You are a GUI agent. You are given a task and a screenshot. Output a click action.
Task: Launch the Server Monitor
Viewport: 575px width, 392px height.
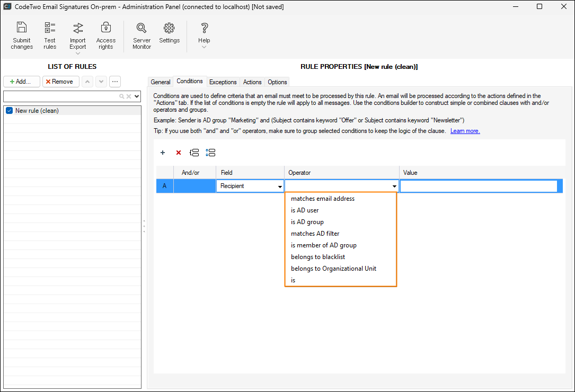click(141, 35)
